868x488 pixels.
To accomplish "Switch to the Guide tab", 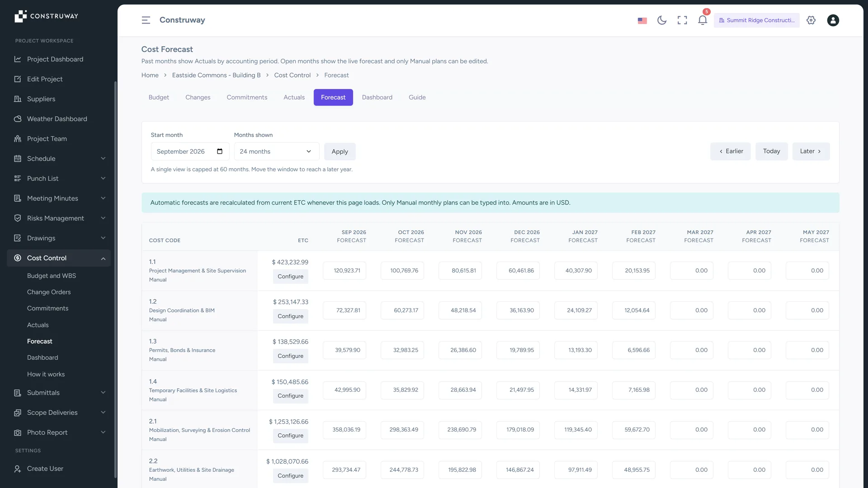I will tap(417, 97).
